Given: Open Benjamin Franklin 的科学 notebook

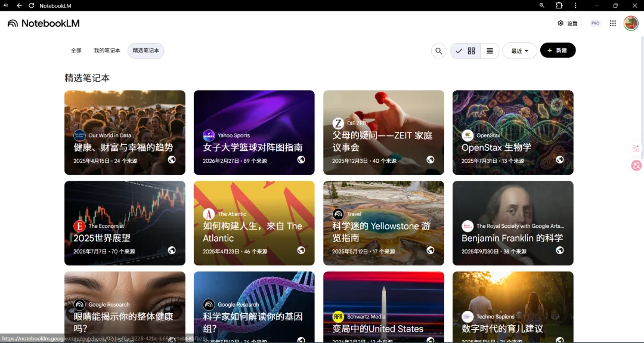Looking at the screenshot, I should tap(513, 223).
